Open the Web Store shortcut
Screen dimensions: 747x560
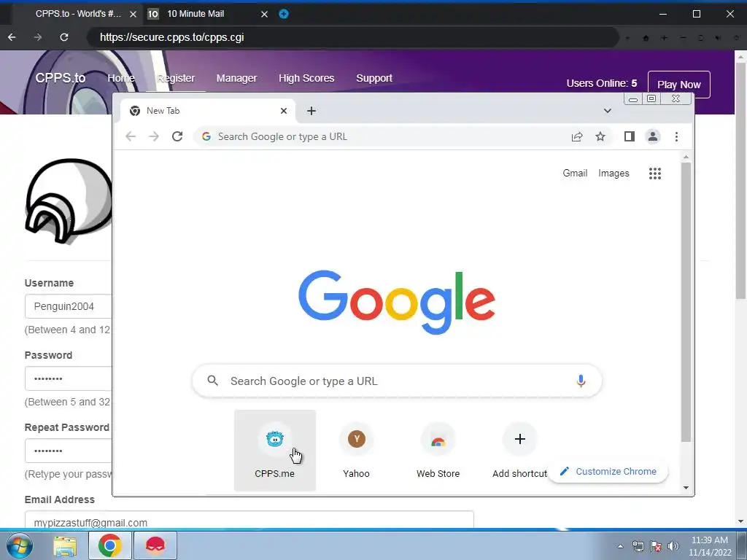438,450
